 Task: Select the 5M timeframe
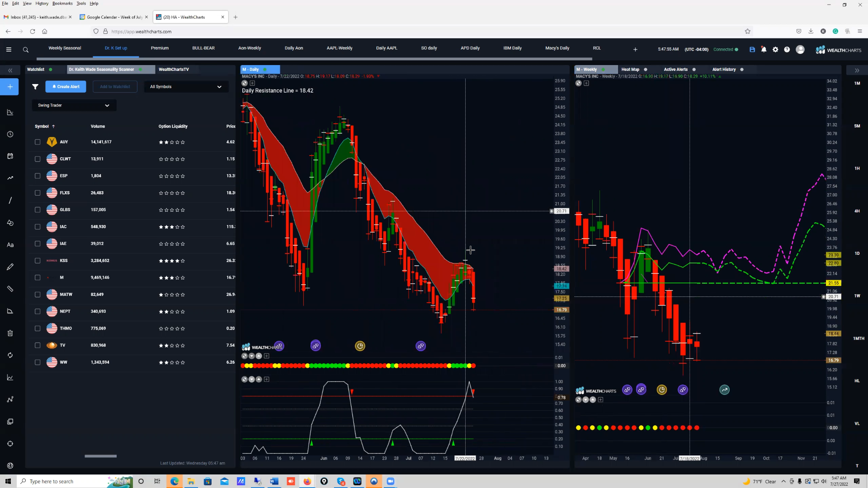[x=857, y=126]
